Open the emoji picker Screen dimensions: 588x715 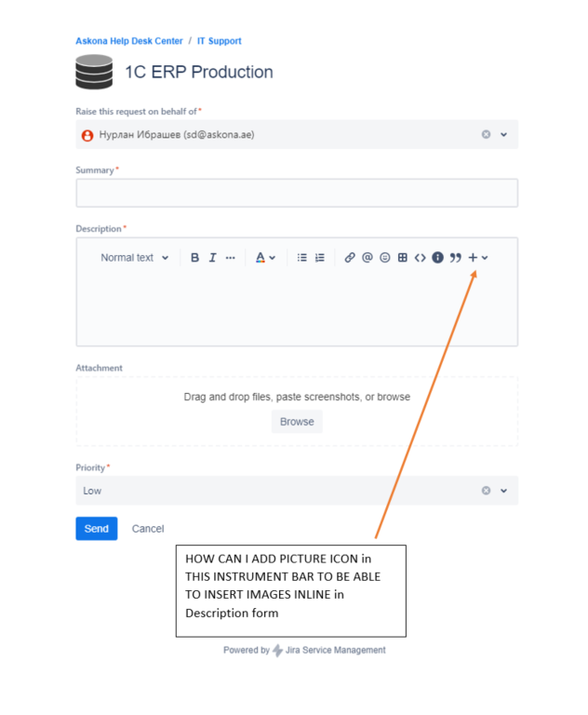pos(385,258)
